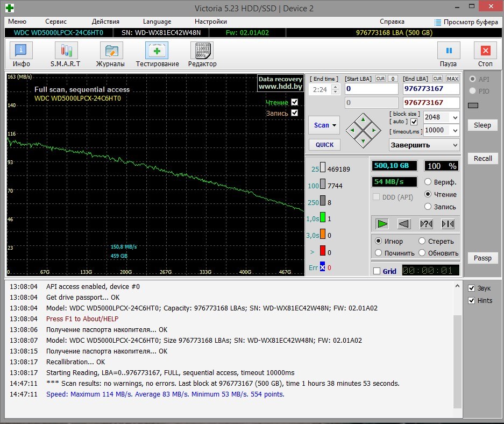Open the S.M.A.R.T attributes view
This screenshot has height=424, width=504.
(66, 51)
